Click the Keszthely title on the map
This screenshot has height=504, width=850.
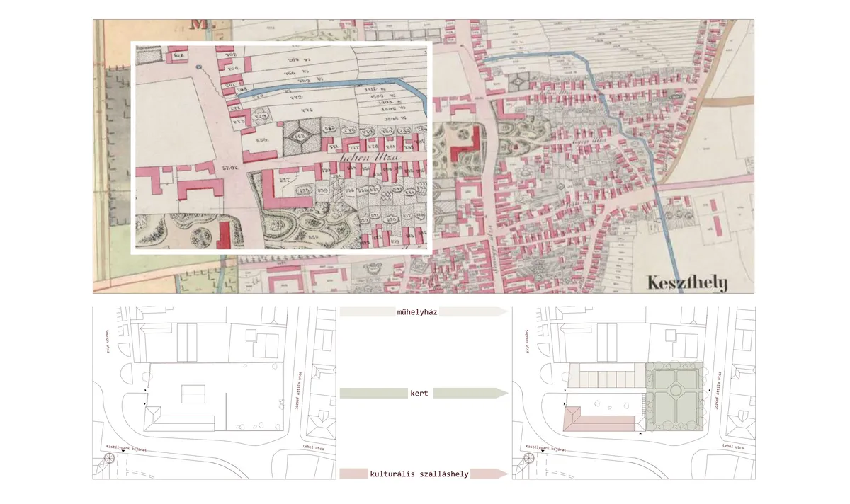[686, 283]
